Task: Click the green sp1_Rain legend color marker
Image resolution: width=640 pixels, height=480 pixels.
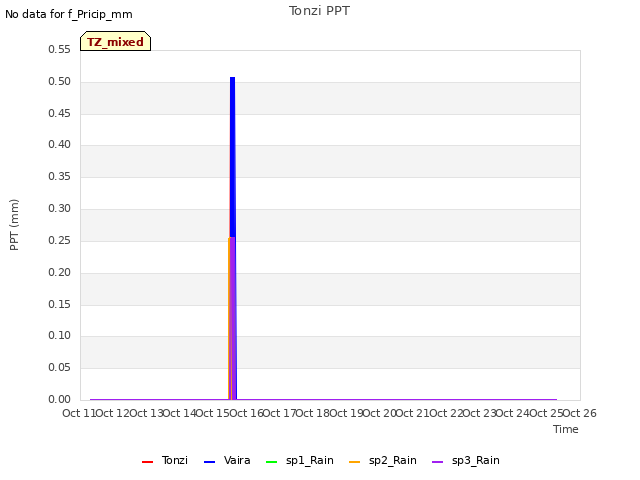Action: [x=271, y=462]
